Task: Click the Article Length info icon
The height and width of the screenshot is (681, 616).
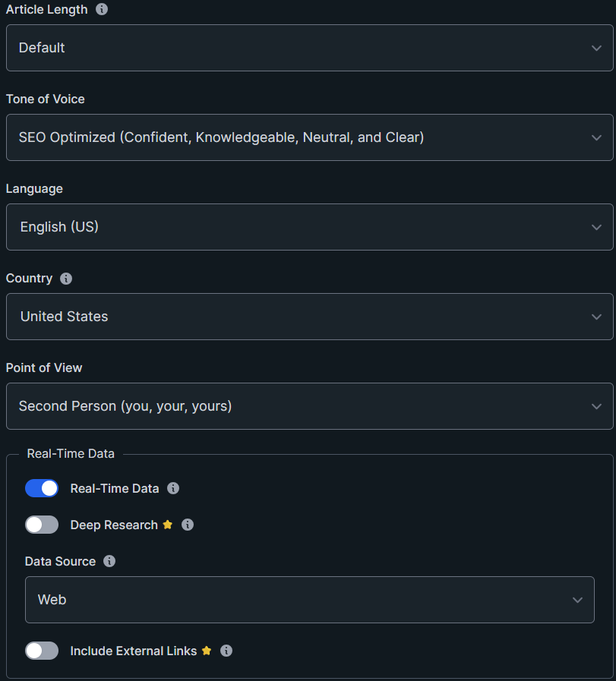Action: pos(102,10)
